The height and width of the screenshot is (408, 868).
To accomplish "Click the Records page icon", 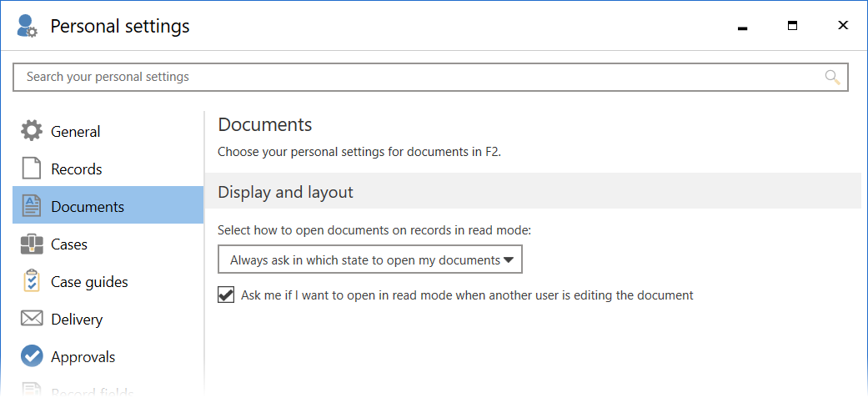I will [32, 169].
